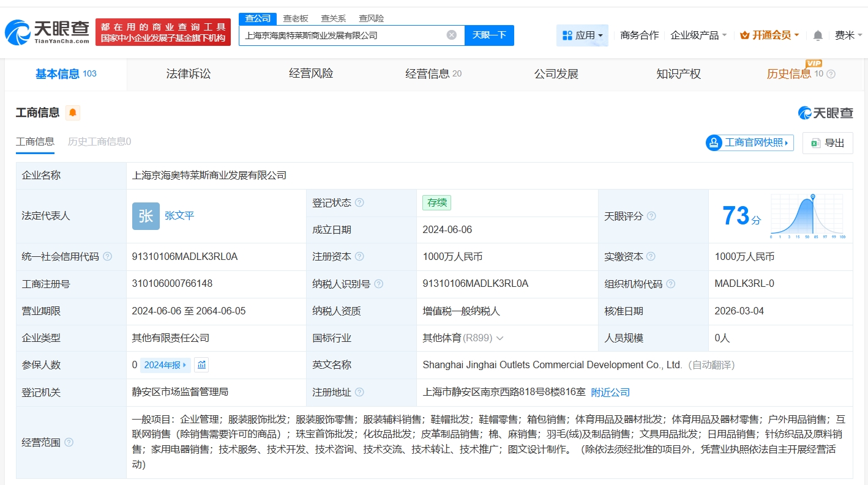Click the notification bell icon in header

(818, 35)
